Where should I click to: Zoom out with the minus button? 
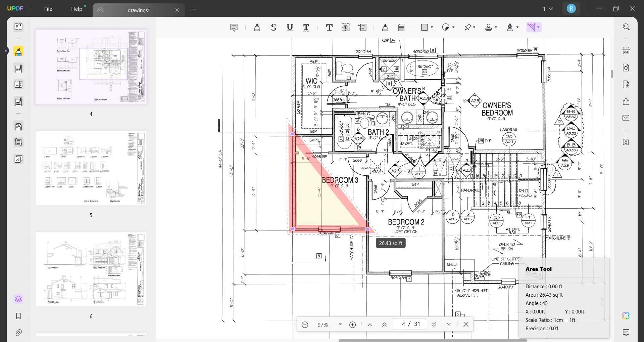[305, 325]
